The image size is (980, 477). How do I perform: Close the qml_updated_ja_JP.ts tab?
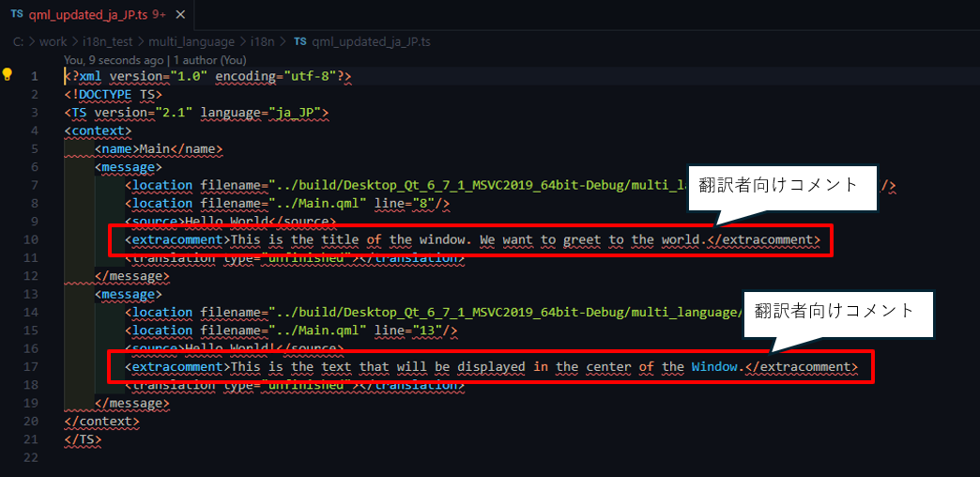(180, 15)
